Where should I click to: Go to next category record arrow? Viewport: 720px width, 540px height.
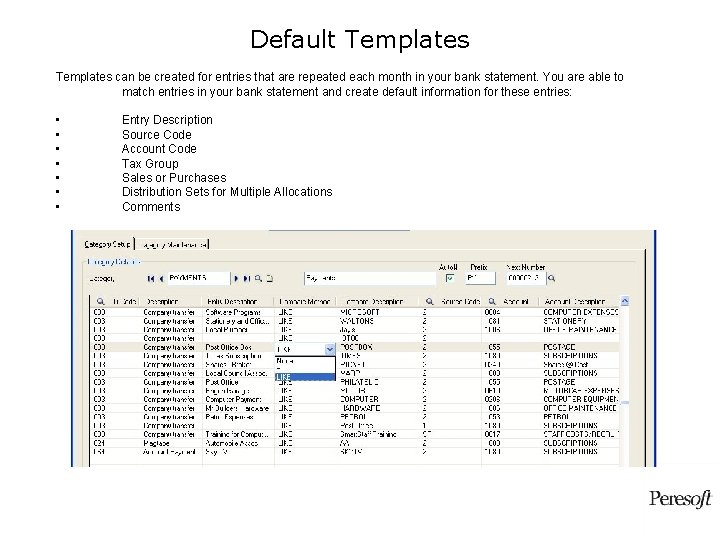[236, 278]
